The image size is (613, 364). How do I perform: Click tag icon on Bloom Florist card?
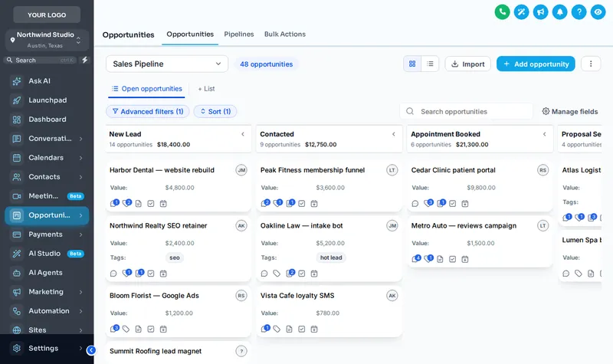pos(126,330)
